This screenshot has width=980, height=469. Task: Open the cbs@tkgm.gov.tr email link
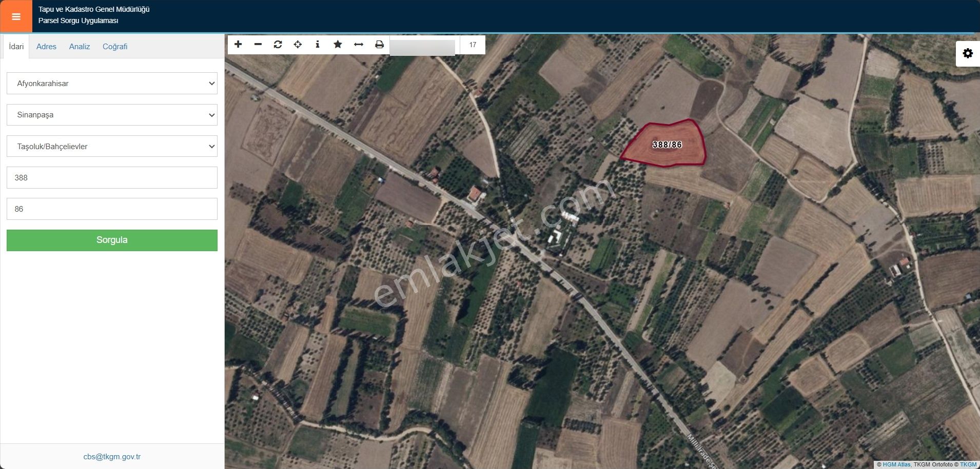tap(112, 456)
